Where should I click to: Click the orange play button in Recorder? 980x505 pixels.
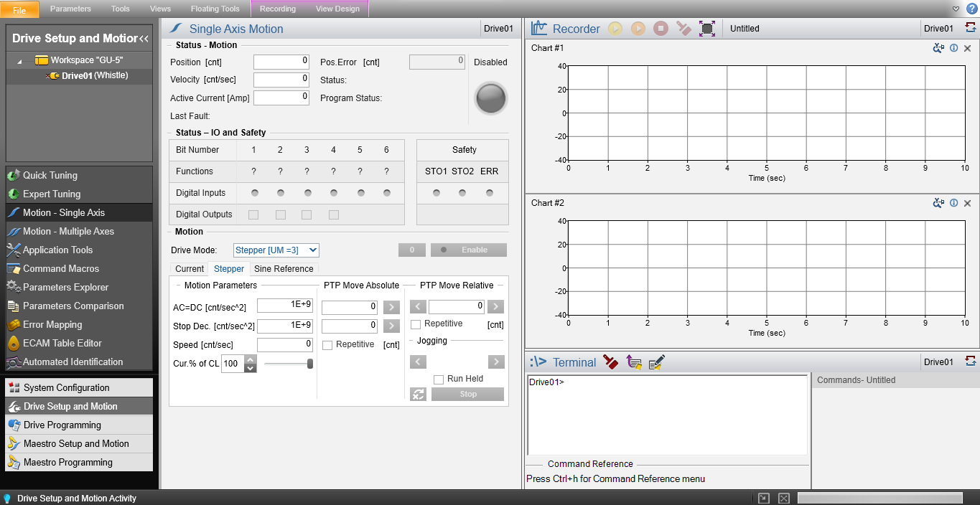(638, 29)
